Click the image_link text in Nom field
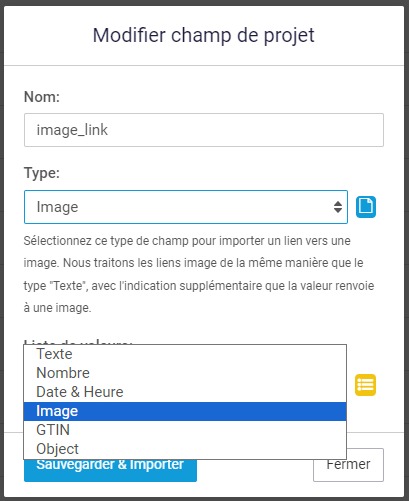 point(72,130)
